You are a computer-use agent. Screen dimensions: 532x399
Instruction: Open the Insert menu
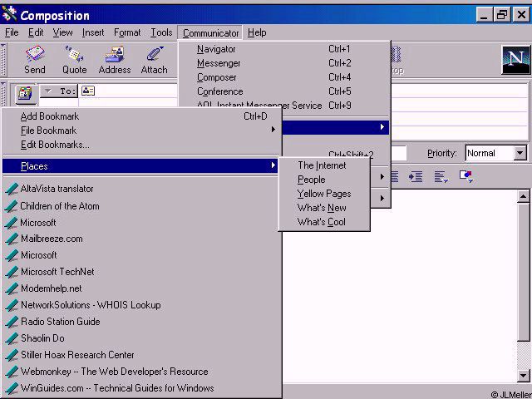tap(93, 32)
